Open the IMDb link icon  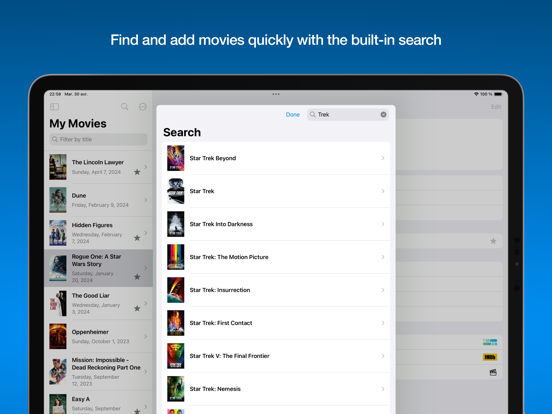tap(490, 357)
